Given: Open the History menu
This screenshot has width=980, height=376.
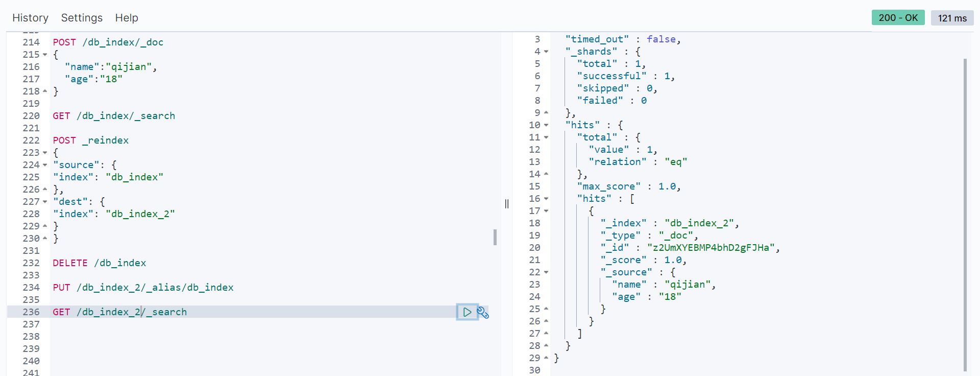Looking at the screenshot, I should click(30, 18).
